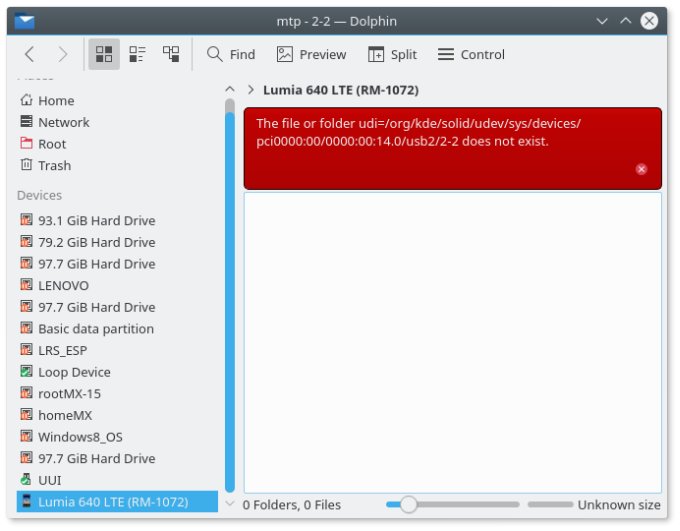Open Root folder place

117,144
